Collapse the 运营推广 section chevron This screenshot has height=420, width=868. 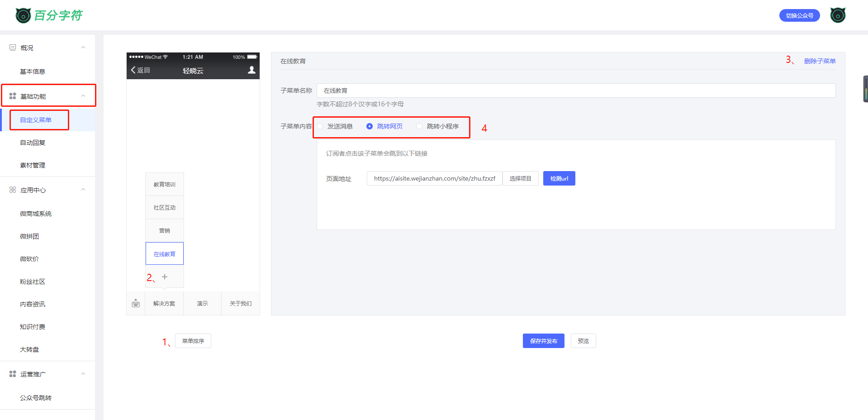point(83,374)
